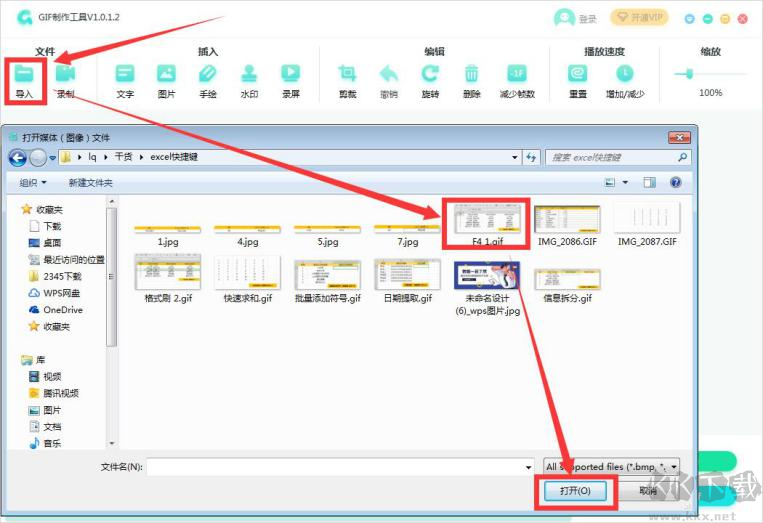The width and height of the screenshot is (763, 523).
Task: Add a watermark with 水印 icon
Action: (249, 74)
